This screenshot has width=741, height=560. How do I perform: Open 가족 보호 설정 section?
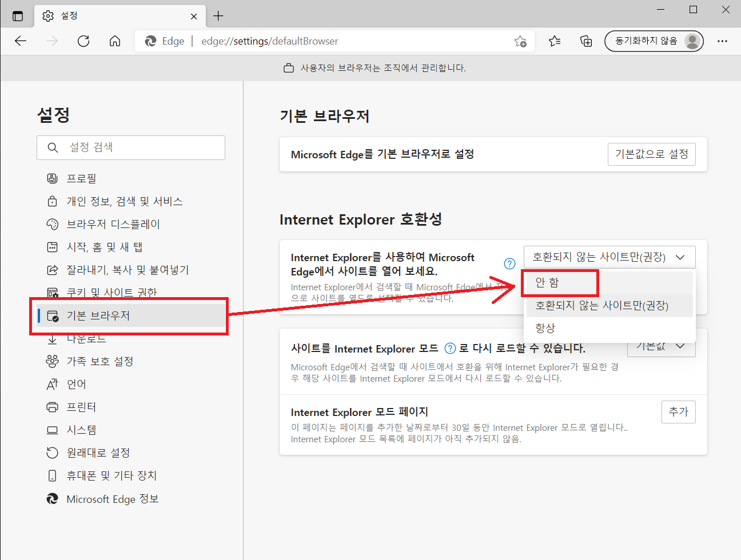tap(131, 361)
